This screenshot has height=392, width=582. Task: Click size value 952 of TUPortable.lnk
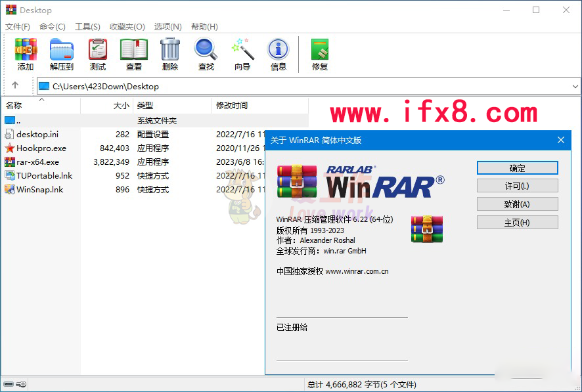[x=122, y=175]
